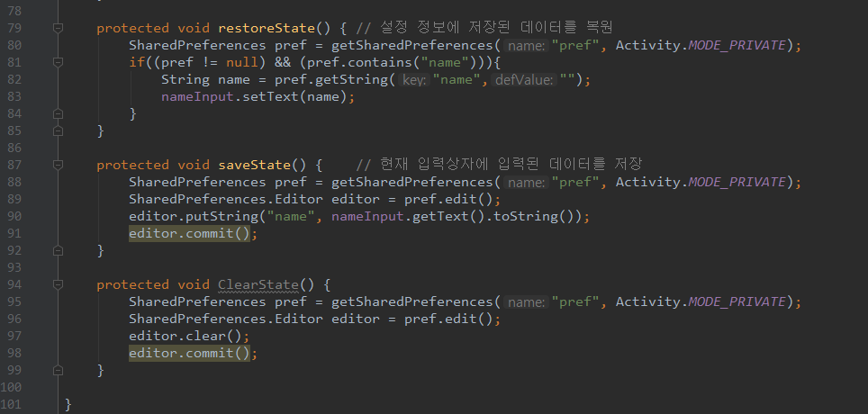Click the "key:" parameter hint on line 82
Image resolution: width=868 pixels, height=414 pixels.
click(x=413, y=80)
